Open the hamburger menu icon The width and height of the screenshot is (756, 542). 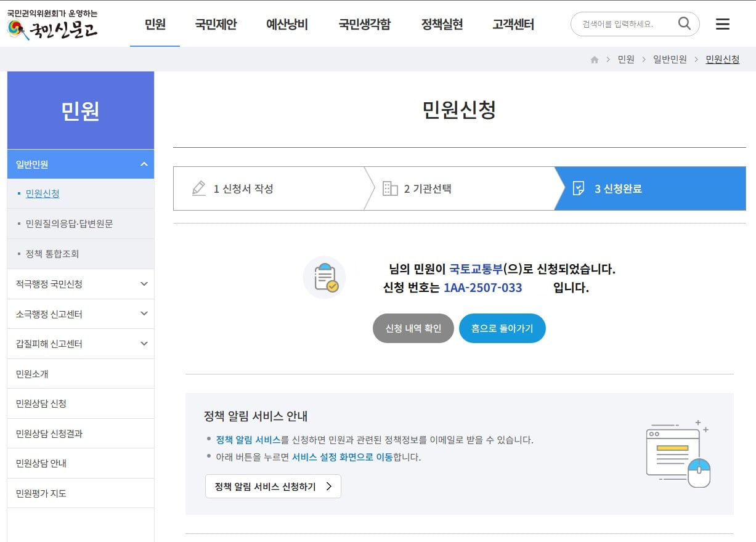point(723,24)
